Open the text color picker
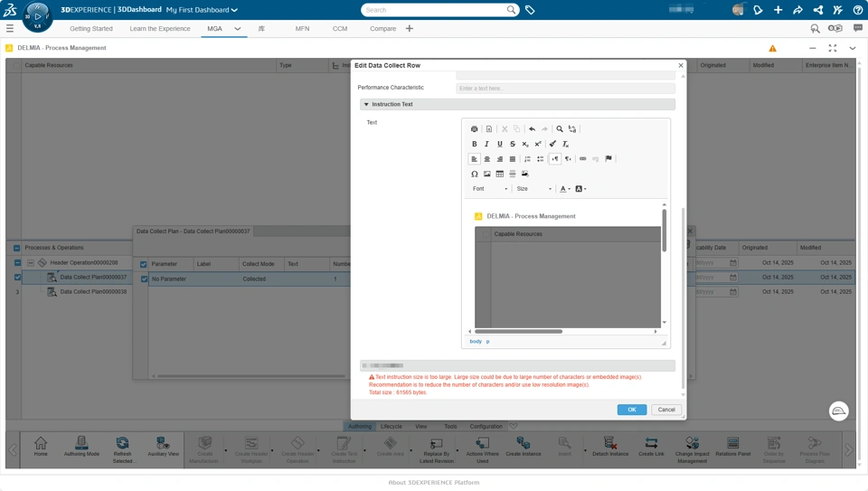This screenshot has height=491, width=868. 564,189
